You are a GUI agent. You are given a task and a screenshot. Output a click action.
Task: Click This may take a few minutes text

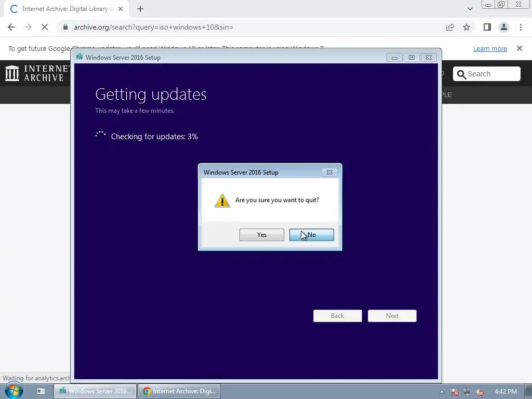coord(135,111)
